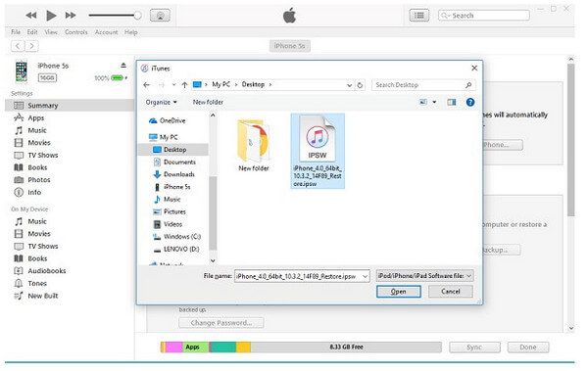Toggle the preview pane button

click(x=452, y=102)
